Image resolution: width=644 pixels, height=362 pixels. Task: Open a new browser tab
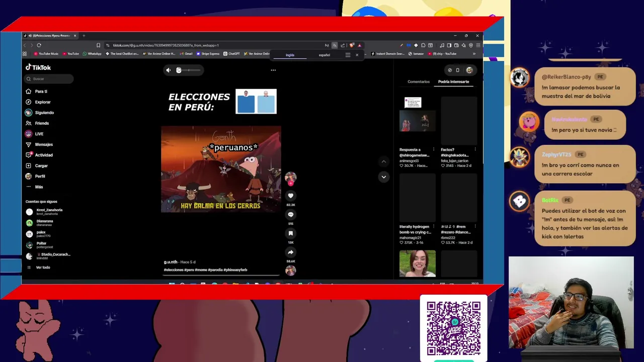click(84, 36)
